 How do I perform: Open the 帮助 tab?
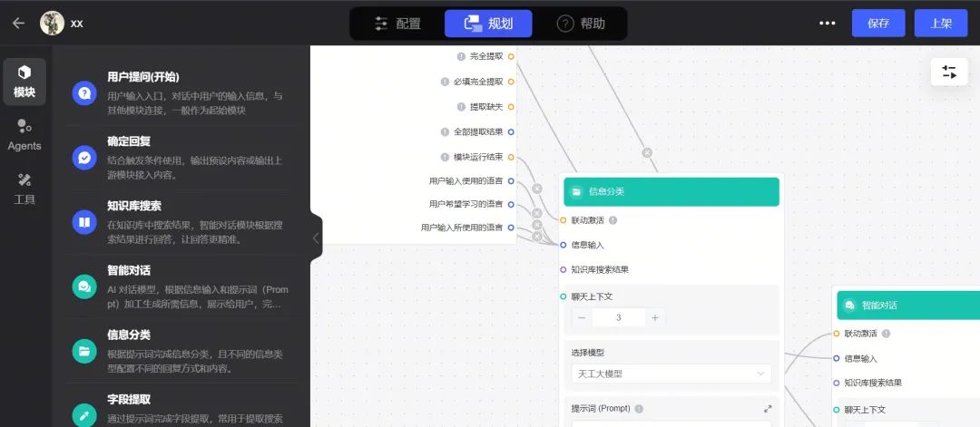point(581,24)
